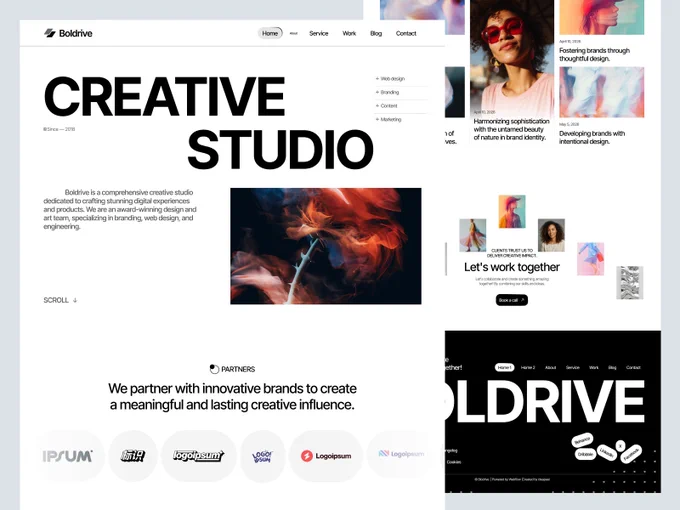
Task: Open the Cookies link in dark footer
Action: tap(454, 462)
